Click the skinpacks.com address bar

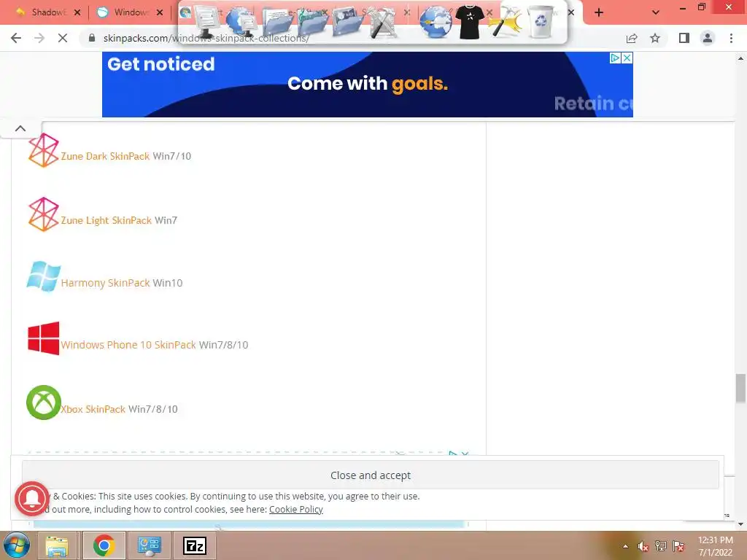[x=352, y=38]
